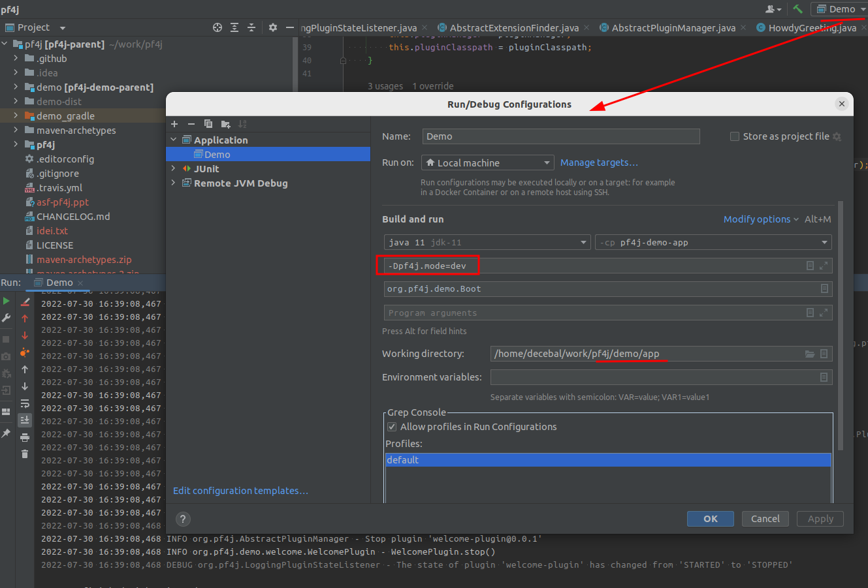The width and height of the screenshot is (868, 588).
Task: Open Edit configuration templates link
Action: [240, 491]
